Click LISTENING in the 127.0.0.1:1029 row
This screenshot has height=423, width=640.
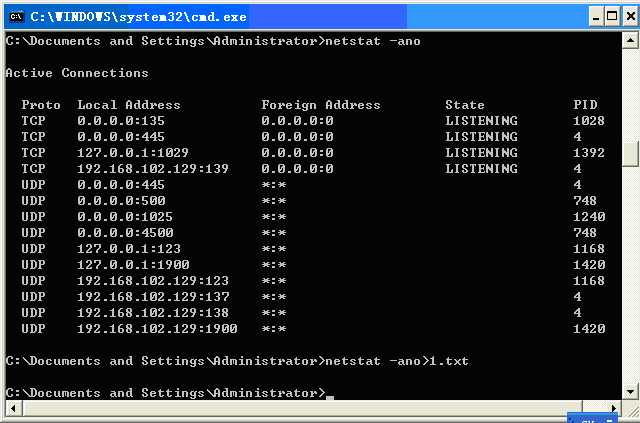(x=481, y=153)
